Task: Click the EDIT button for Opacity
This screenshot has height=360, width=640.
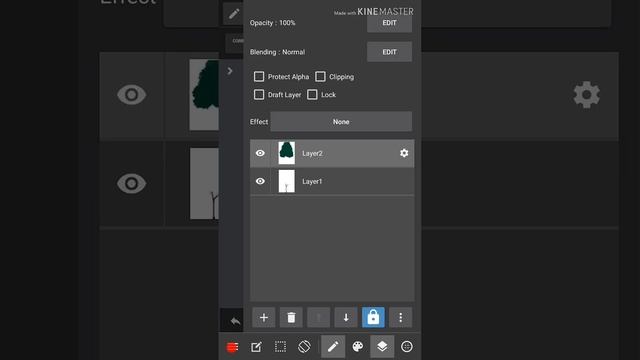Action: tap(389, 23)
